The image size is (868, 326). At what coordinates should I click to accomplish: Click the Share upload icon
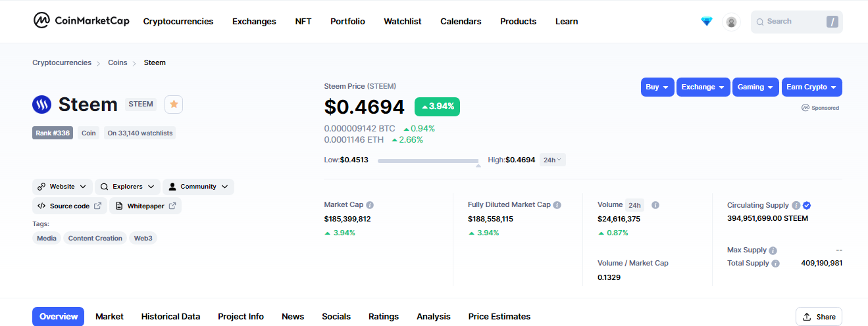click(x=807, y=317)
